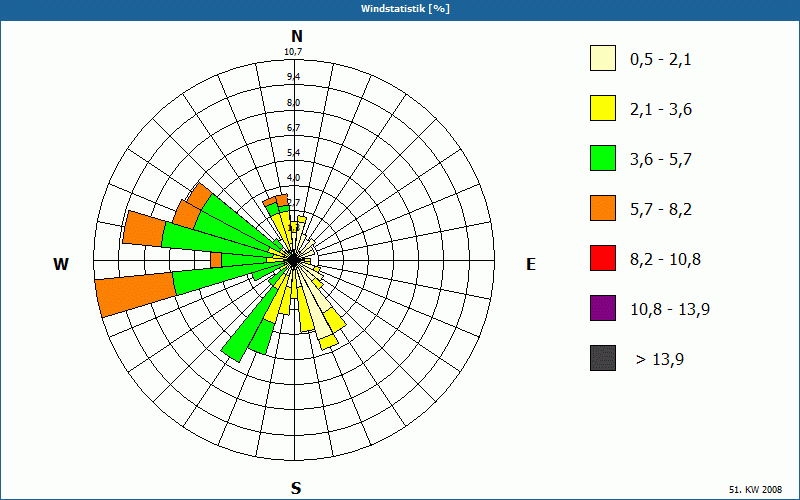Click the 10,7 radial axis value

(x=293, y=52)
